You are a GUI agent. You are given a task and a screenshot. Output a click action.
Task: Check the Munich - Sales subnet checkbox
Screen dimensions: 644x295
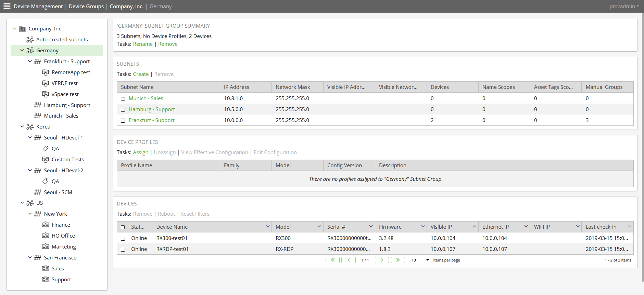[123, 99]
